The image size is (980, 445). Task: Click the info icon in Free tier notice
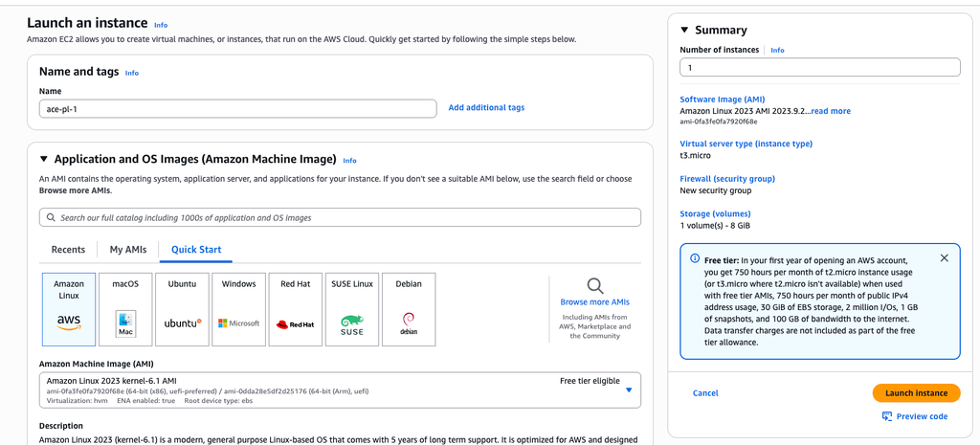tap(695, 258)
